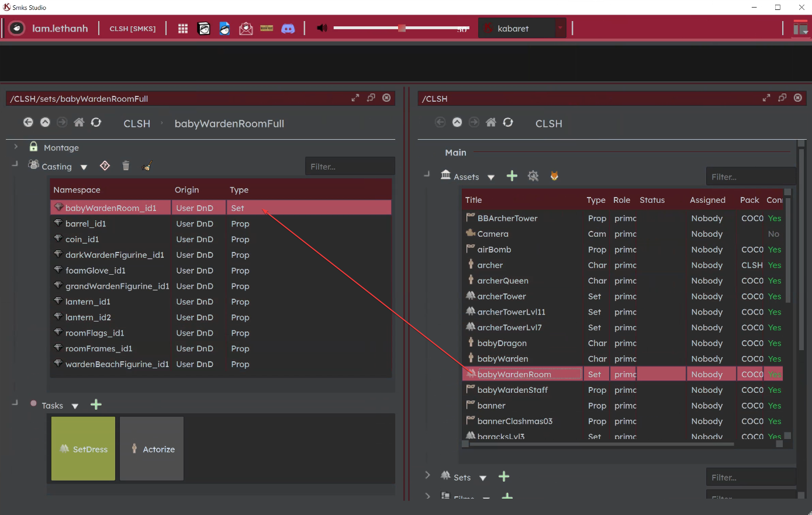
Task: Select barrel_id1 row
Action: click(221, 223)
